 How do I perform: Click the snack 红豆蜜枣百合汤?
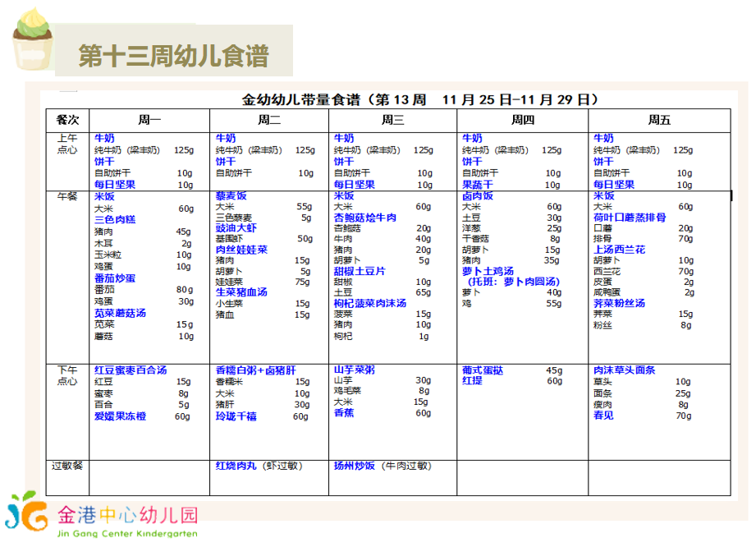(131, 370)
